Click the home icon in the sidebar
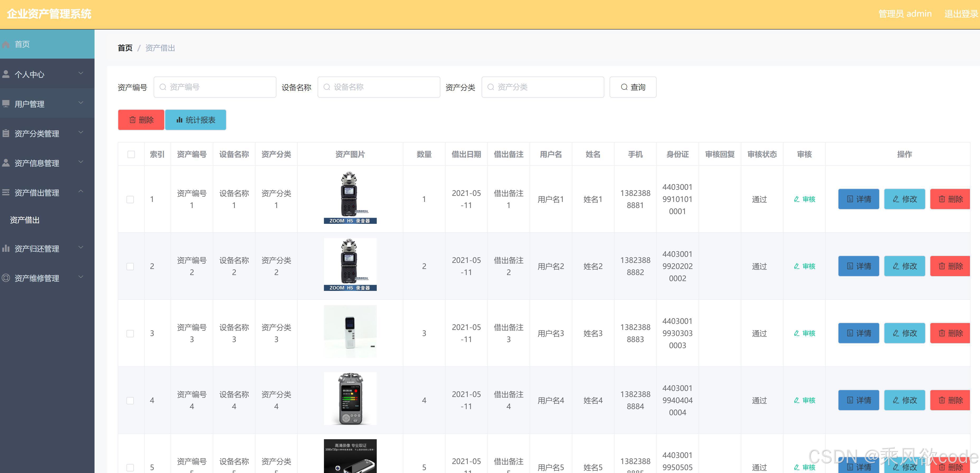The image size is (980, 473). coord(6,45)
